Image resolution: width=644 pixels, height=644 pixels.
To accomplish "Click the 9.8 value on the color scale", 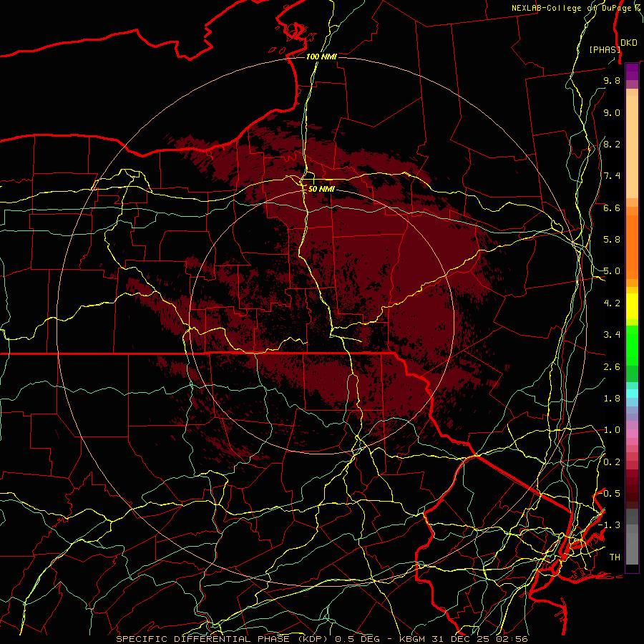I will 612,80.
